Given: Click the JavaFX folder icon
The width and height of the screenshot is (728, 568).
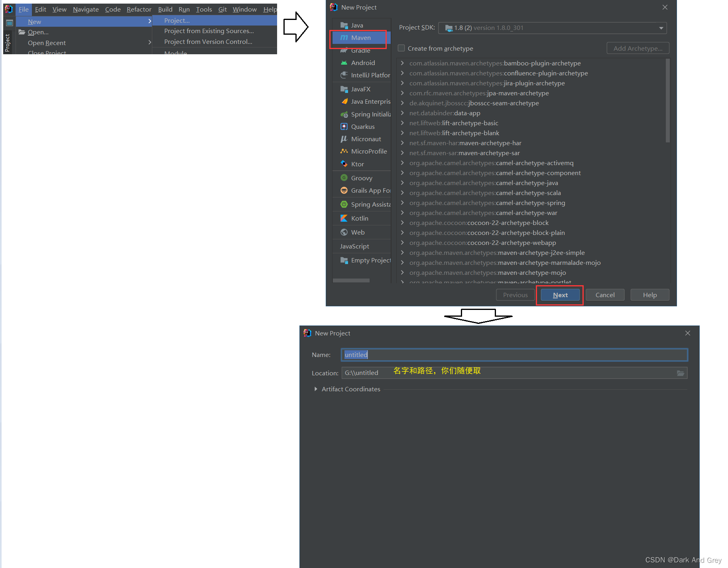Looking at the screenshot, I should [x=344, y=89].
